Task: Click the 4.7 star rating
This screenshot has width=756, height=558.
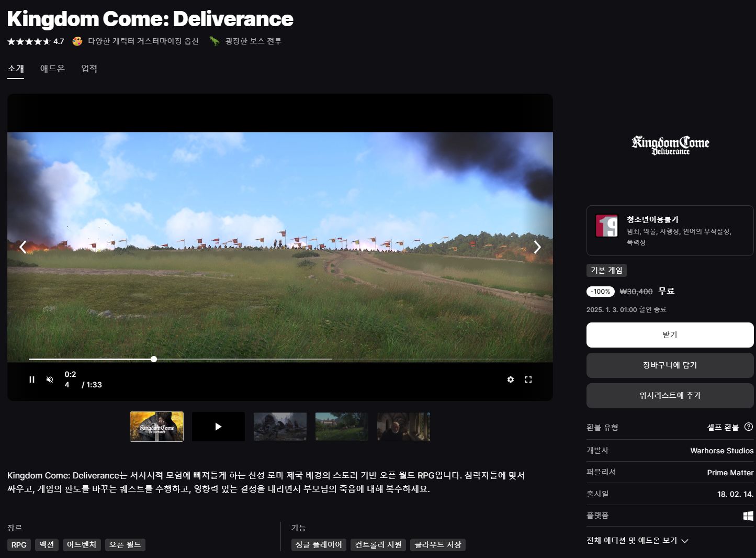Action: tap(36, 41)
